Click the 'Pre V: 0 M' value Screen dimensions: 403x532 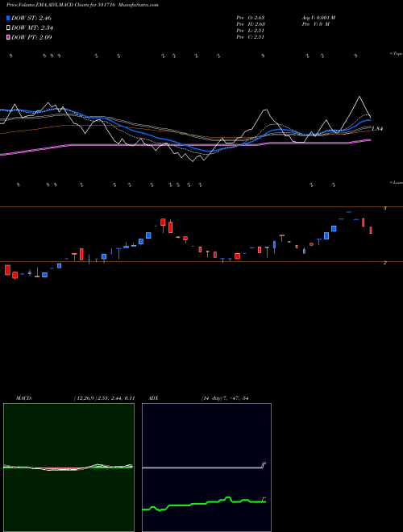[315, 24]
